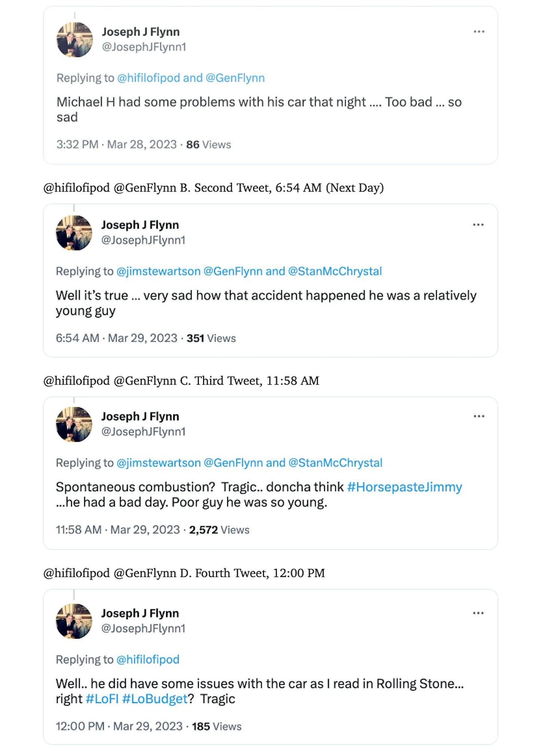The width and height of the screenshot is (545, 756).
Task: Open the Joseph J Flynn name on the 11:58 AM tweet
Action: pyautogui.click(x=140, y=416)
